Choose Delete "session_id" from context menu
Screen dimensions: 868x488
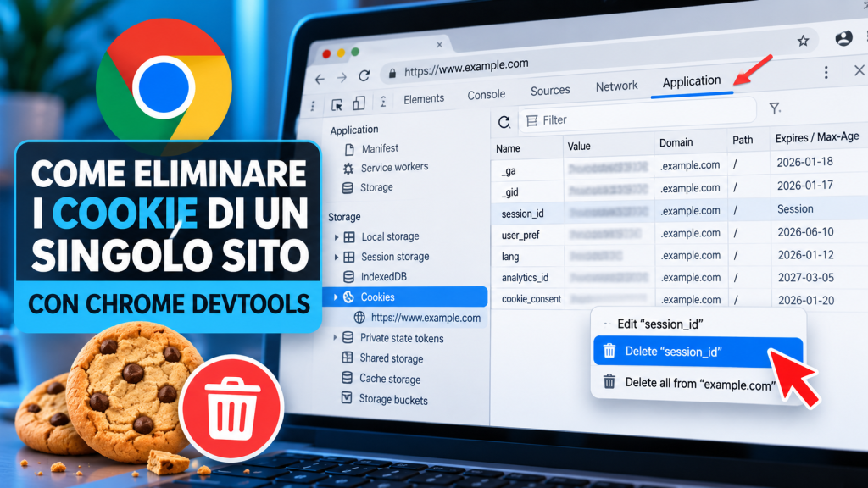pos(698,352)
